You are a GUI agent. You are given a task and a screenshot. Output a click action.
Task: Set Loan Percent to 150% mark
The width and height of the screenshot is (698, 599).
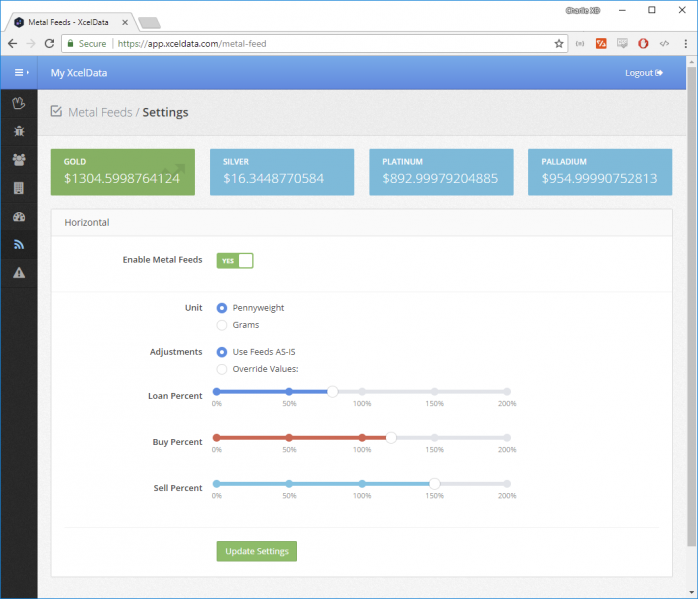[434, 392]
